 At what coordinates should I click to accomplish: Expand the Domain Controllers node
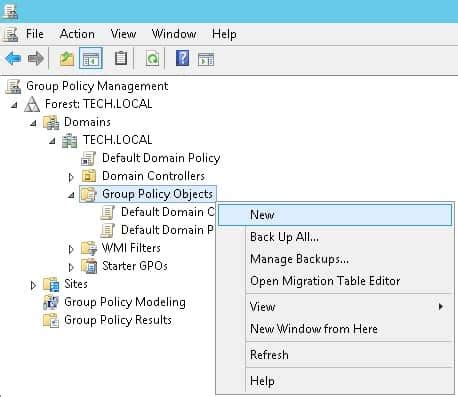click(71, 177)
